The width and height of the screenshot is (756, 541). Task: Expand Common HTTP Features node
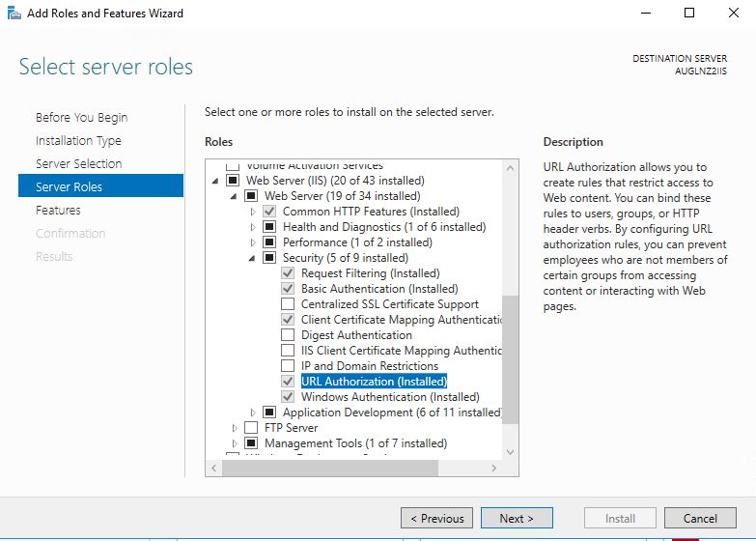[253, 212]
